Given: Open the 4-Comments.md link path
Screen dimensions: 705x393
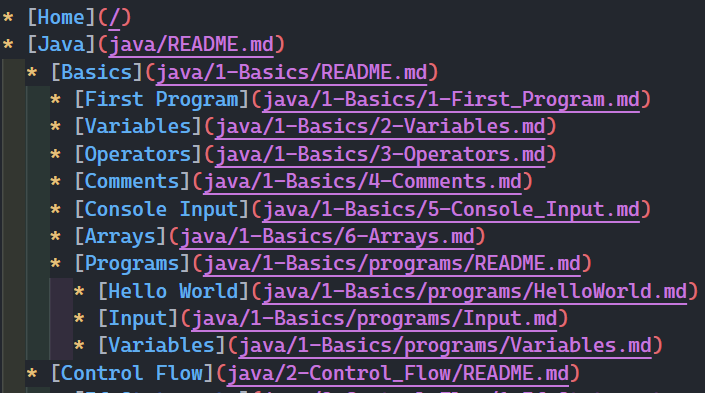Looking at the screenshot, I should [362, 182].
